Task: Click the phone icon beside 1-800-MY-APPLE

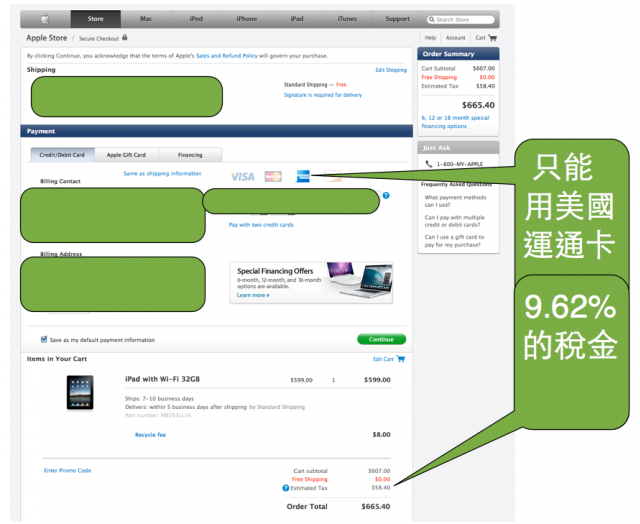Action: (429, 164)
